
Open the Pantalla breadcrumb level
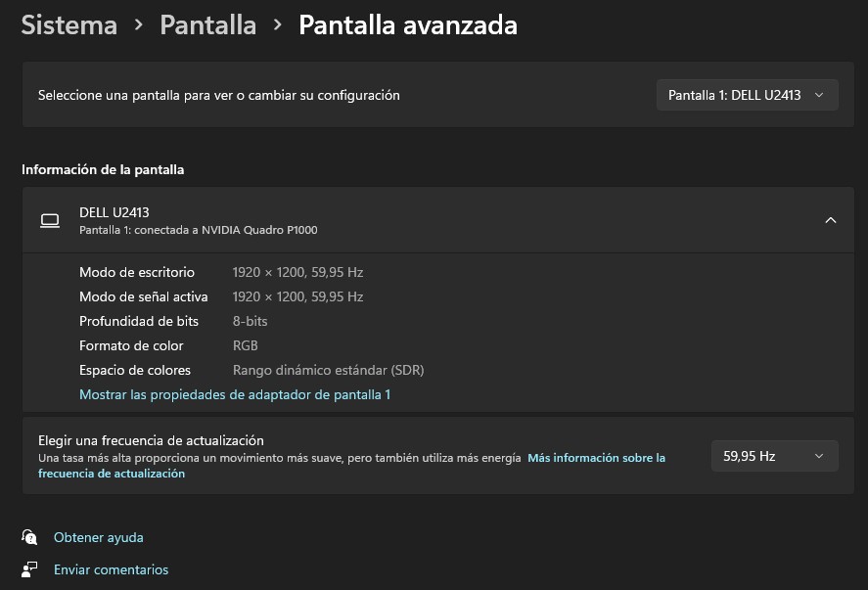tap(208, 25)
